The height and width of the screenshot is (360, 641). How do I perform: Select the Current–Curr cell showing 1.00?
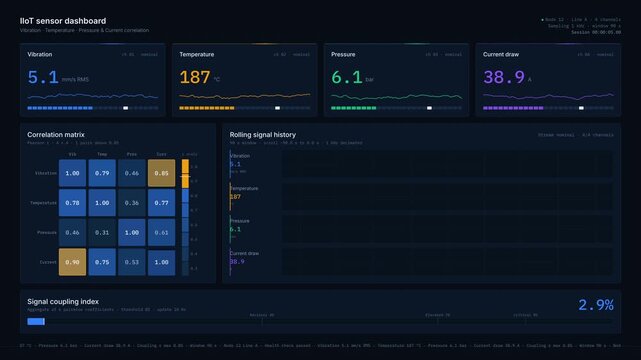(161, 262)
